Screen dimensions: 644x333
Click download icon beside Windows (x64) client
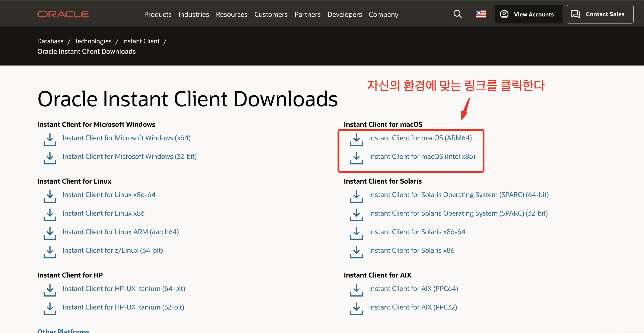click(50, 140)
